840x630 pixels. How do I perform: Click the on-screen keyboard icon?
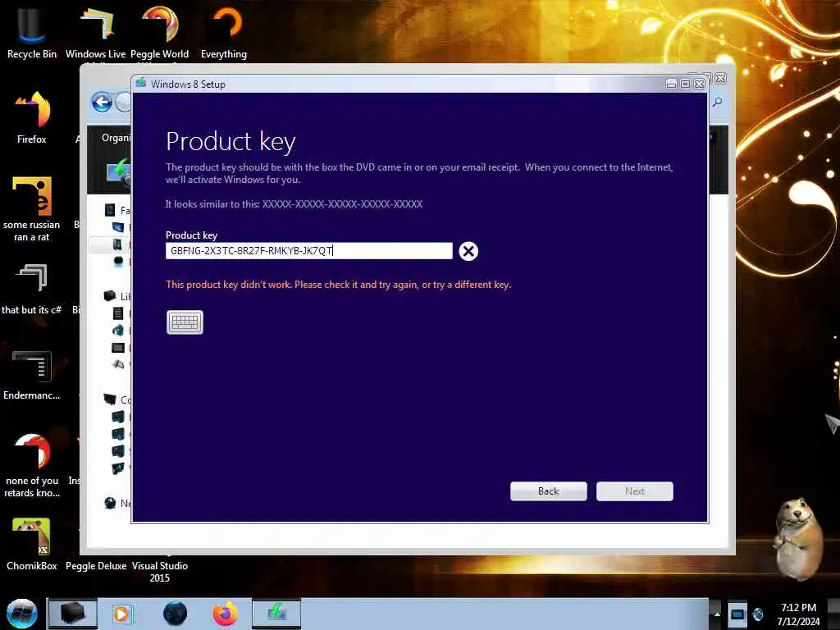pyautogui.click(x=185, y=322)
